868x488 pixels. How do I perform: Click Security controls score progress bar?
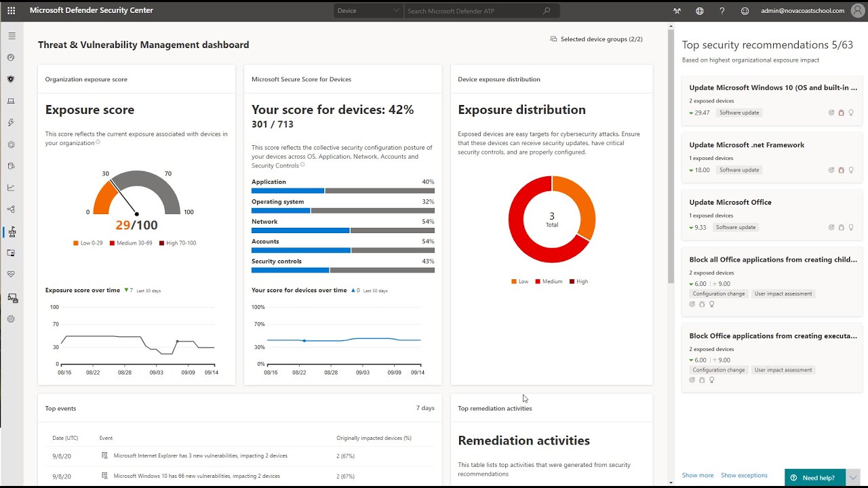(x=343, y=270)
